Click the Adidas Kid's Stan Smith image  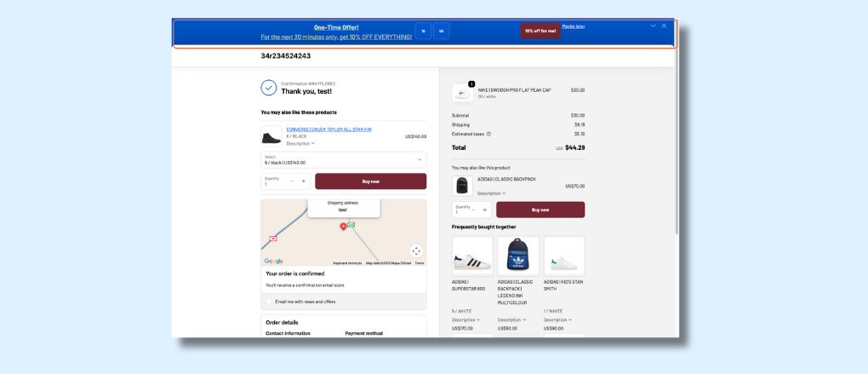tap(564, 256)
